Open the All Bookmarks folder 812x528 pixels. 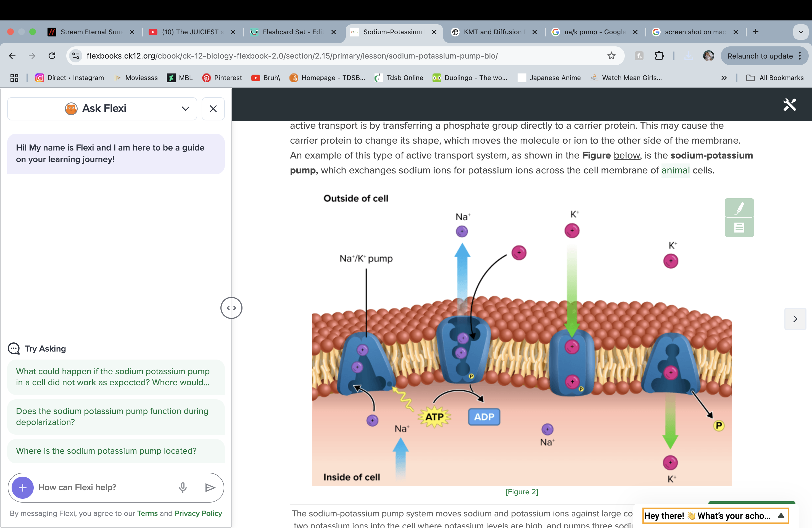pos(775,78)
